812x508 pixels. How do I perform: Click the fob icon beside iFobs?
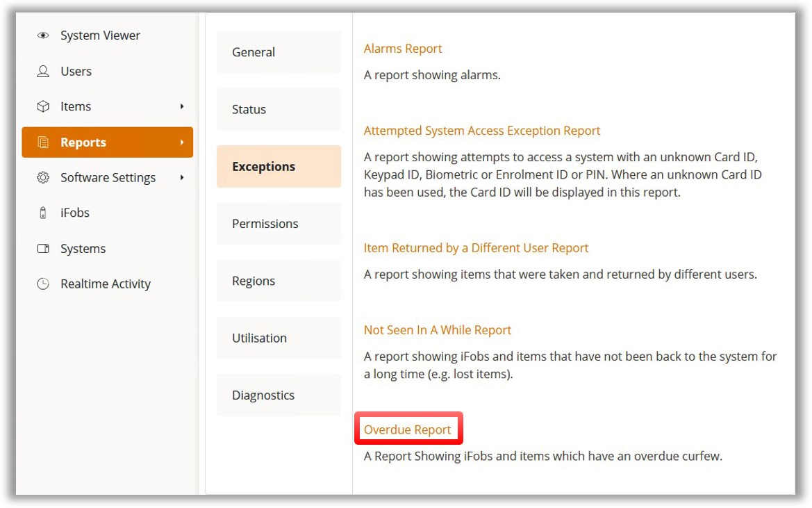tap(43, 213)
